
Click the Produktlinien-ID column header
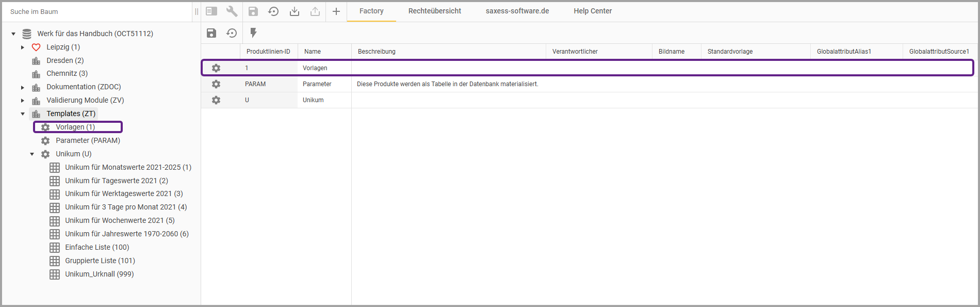pos(268,52)
